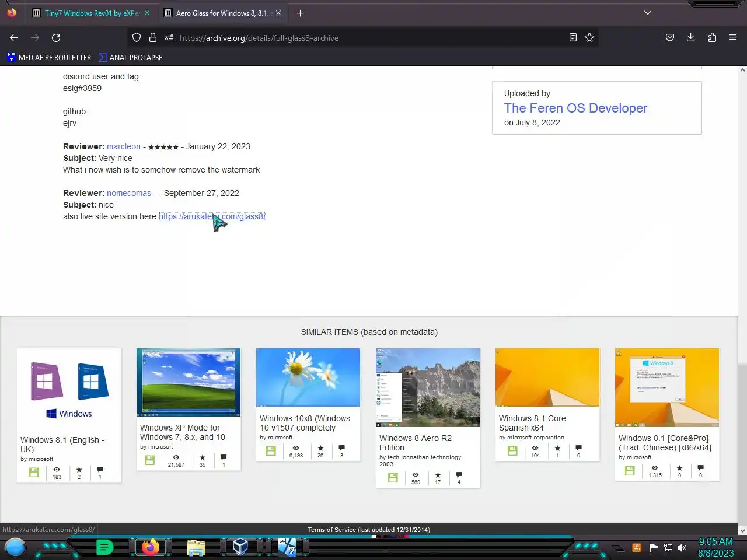The width and height of the screenshot is (747, 560).
Task: Expand the list-all-tabs dropdown arrow
Action: 648,13
